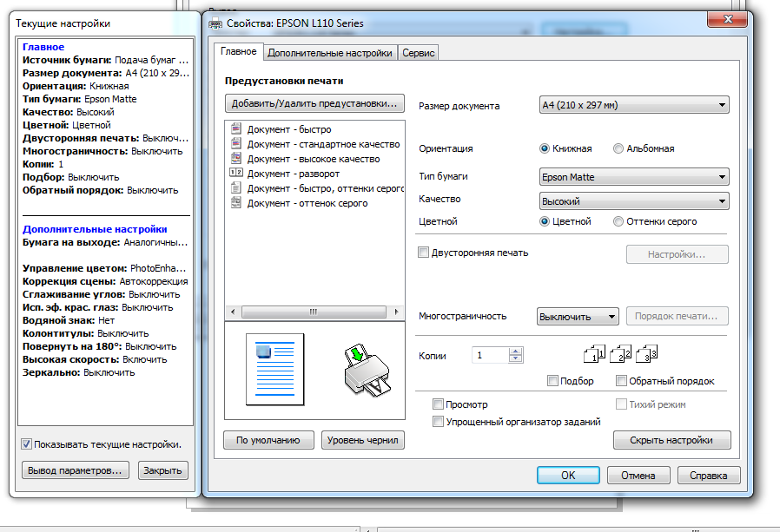This screenshot has height=532, width=780.
Task: Click the printer illustration with green arrow
Action: (367, 371)
